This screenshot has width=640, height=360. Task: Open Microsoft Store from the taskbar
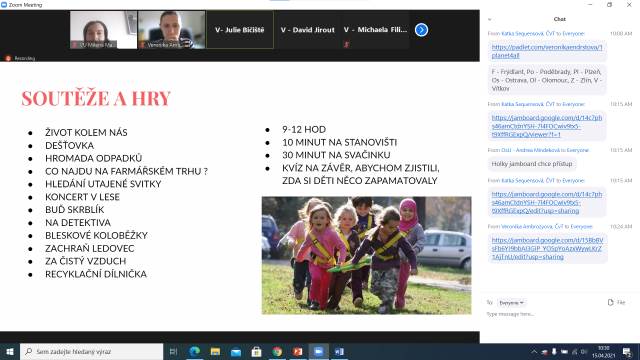[x=256, y=351]
